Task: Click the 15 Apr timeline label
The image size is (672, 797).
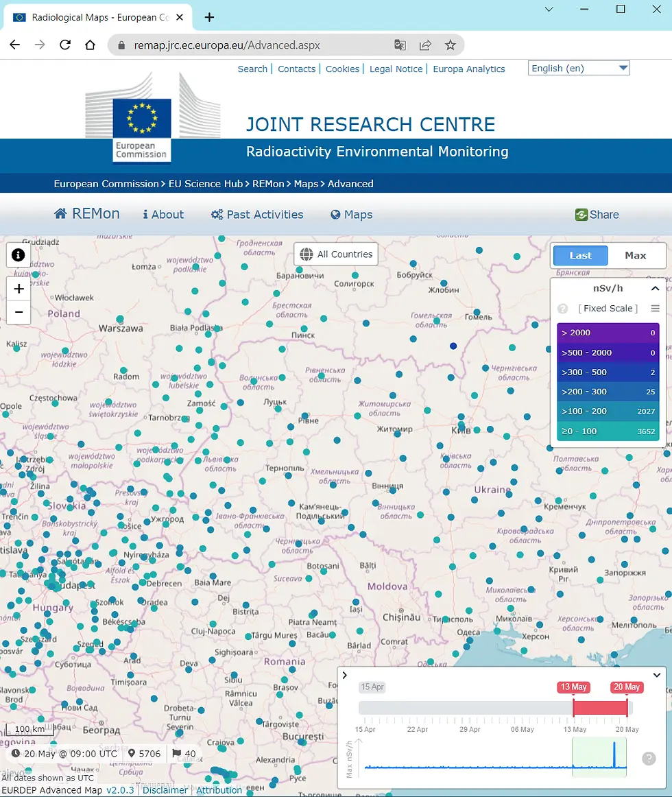Action: [372, 687]
